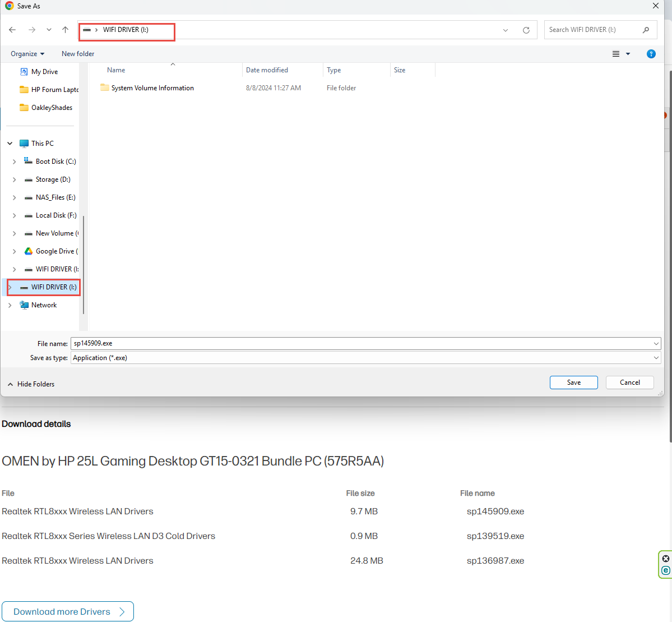Cancel the Save As dialog
672x622 pixels.
click(629, 382)
